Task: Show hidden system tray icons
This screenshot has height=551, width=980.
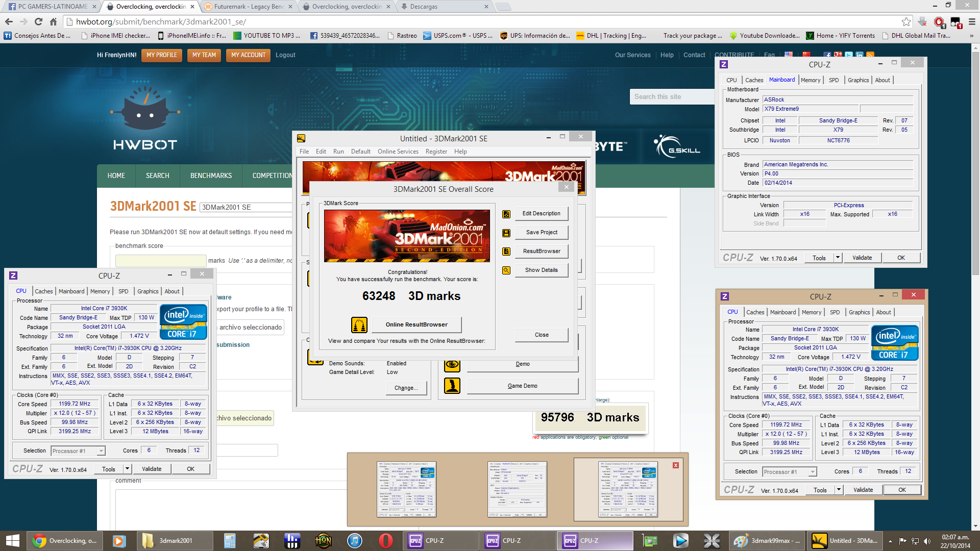Action: click(890, 541)
